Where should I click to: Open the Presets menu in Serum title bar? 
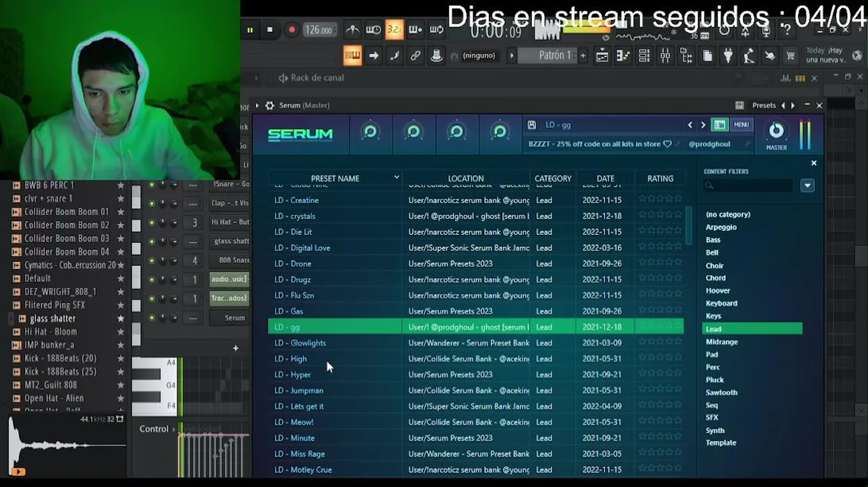click(764, 106)
